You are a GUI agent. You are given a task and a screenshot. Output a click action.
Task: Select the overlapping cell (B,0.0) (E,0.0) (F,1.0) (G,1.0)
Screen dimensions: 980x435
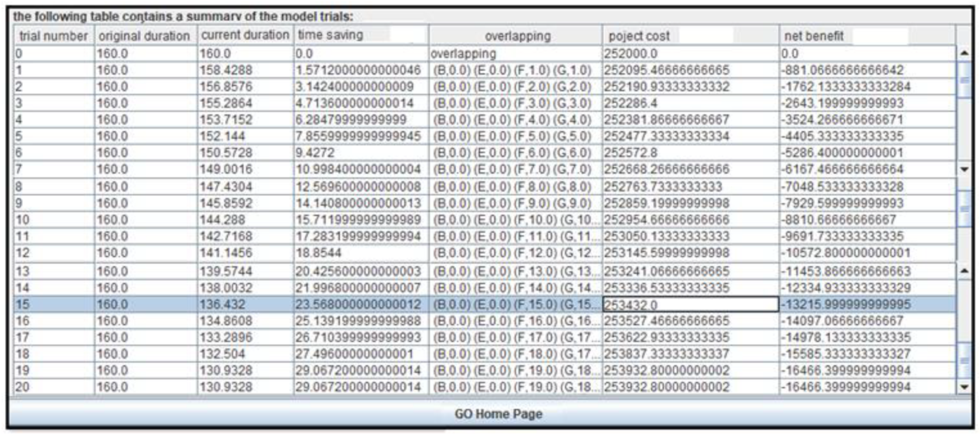(x=515, y=70)
